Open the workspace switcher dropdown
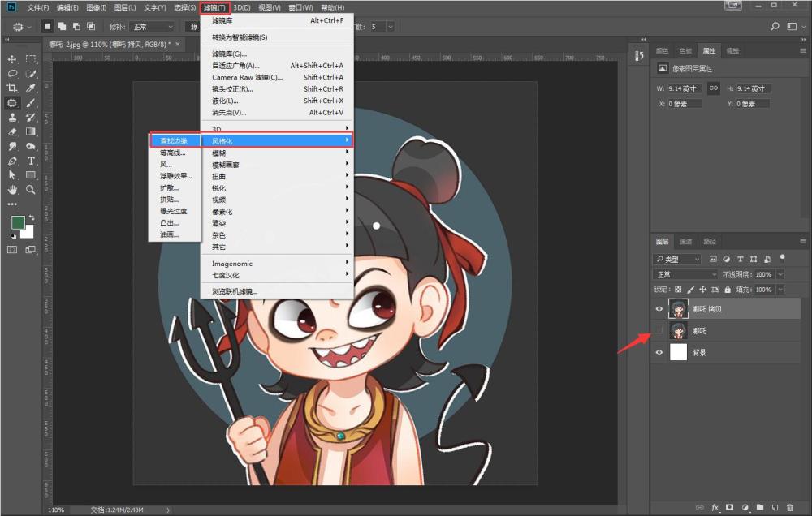 coord(792,26)
